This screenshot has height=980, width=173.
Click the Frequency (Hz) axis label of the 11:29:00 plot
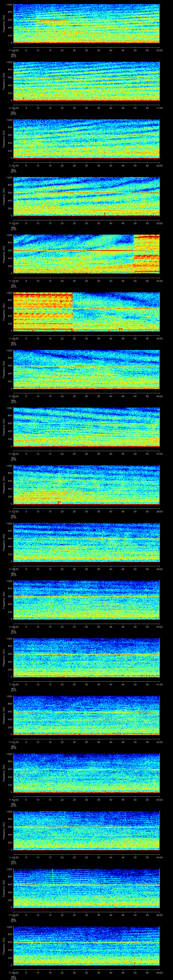pyautogui.click(x=4, y=24)
